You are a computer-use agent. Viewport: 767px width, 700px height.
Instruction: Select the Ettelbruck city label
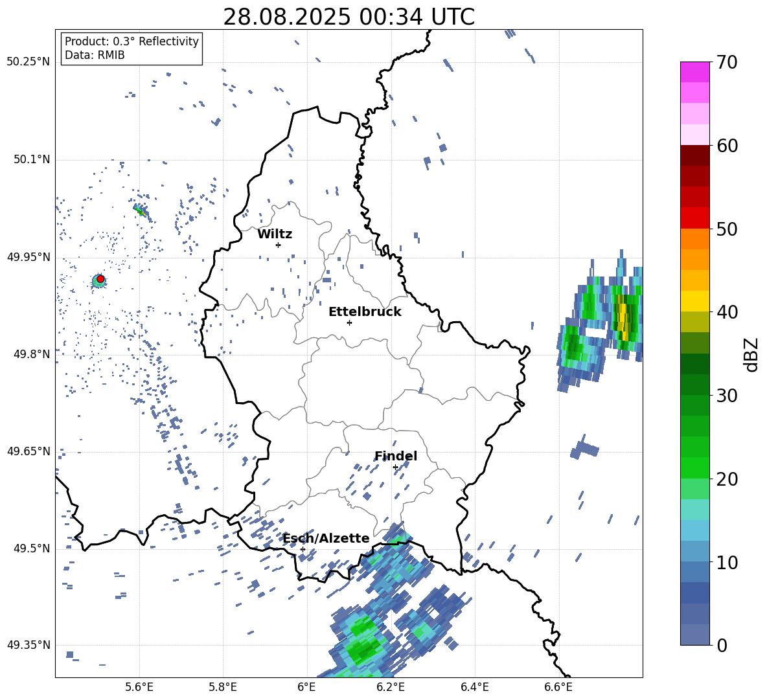365,312
